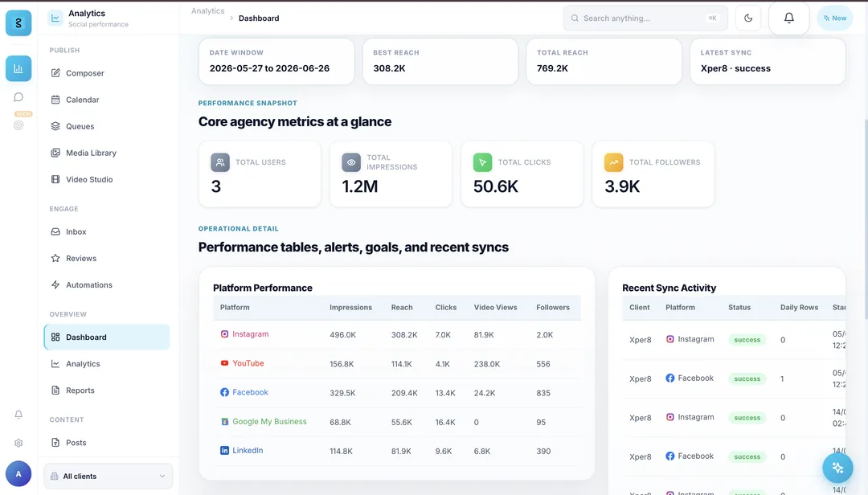Open Video Studio in the sidebar

click(107, 179)
